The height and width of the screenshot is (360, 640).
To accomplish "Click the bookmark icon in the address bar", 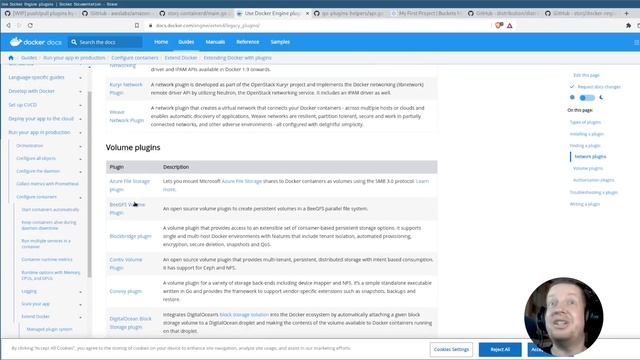I will pos(137,25).
